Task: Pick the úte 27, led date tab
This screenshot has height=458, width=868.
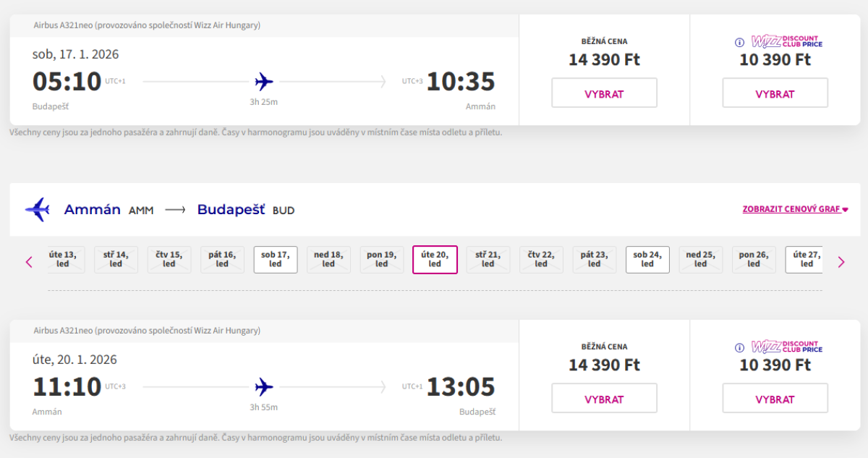Action: [x=807, y=259]
